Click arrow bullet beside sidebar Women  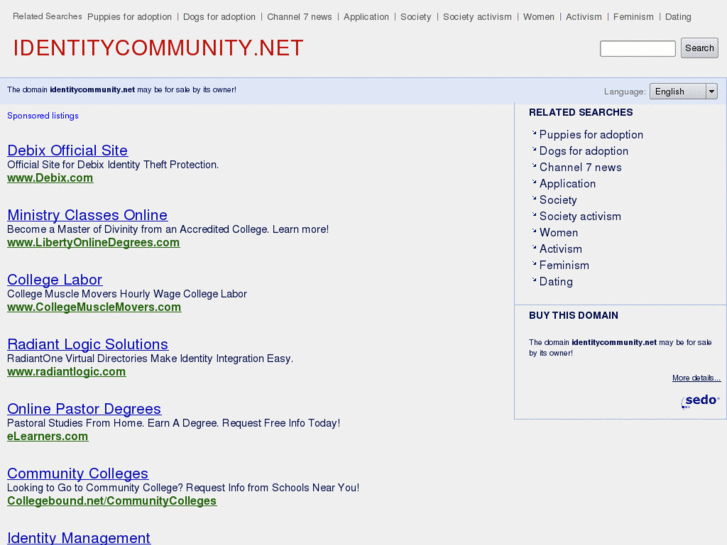pos(534,231)
